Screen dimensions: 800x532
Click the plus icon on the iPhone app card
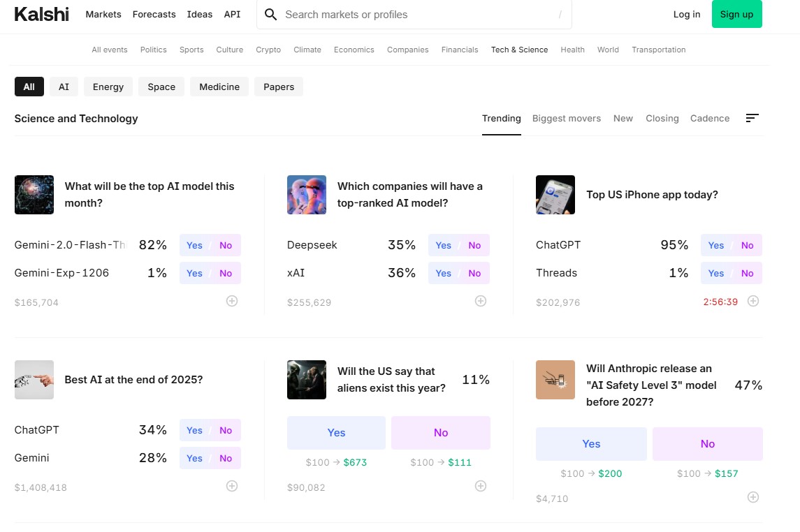(x=753, y=301)
